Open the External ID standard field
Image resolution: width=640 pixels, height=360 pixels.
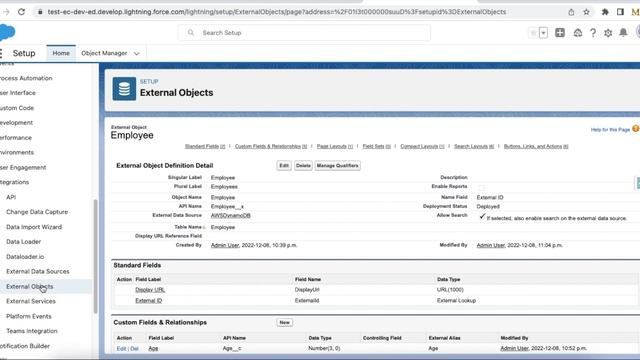tap(149, 301)
